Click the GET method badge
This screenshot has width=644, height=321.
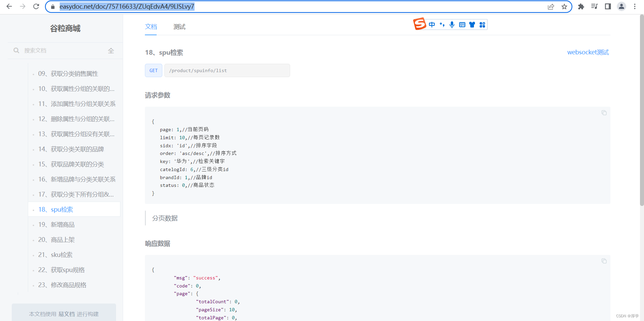[x=154, y=70]
